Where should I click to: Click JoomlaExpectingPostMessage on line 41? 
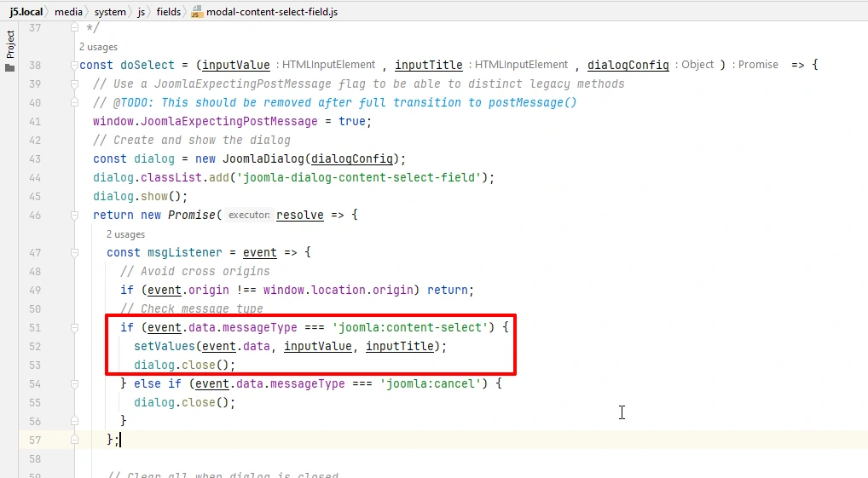[x=229, y=122]
